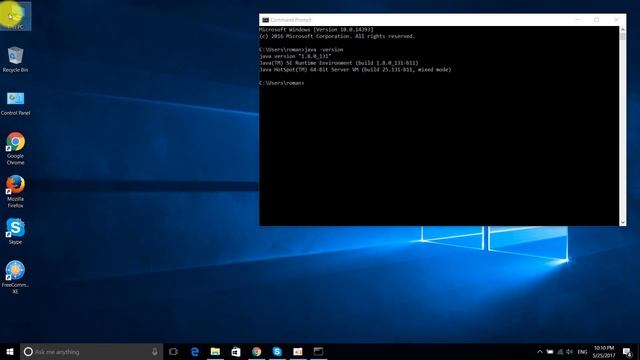Select the Mozilla Firefox desktop shortcut
The height and width of the screenshot is (360, 640).
15,192
